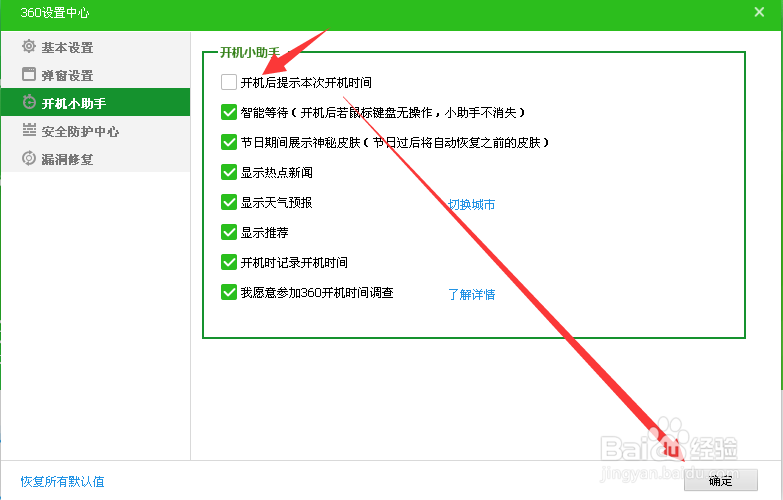Uncheck the 智能等待 checkbox

[x=229, y=112]
